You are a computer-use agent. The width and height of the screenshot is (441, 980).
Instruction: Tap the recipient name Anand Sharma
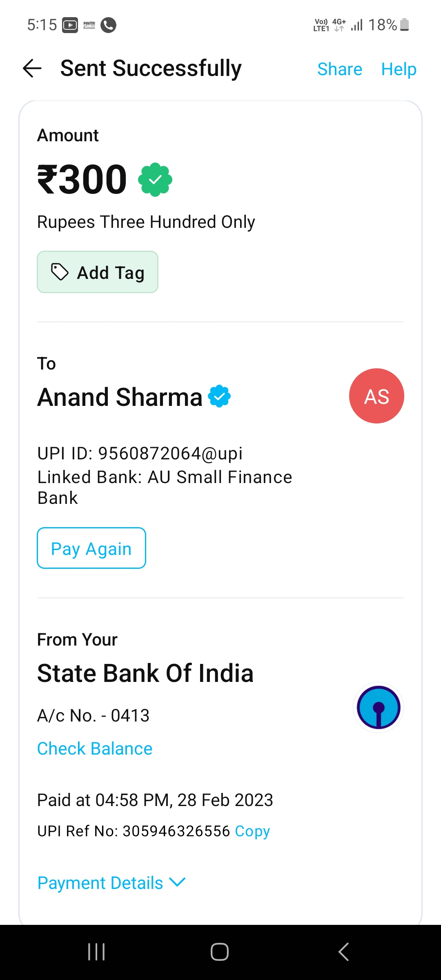120,397
